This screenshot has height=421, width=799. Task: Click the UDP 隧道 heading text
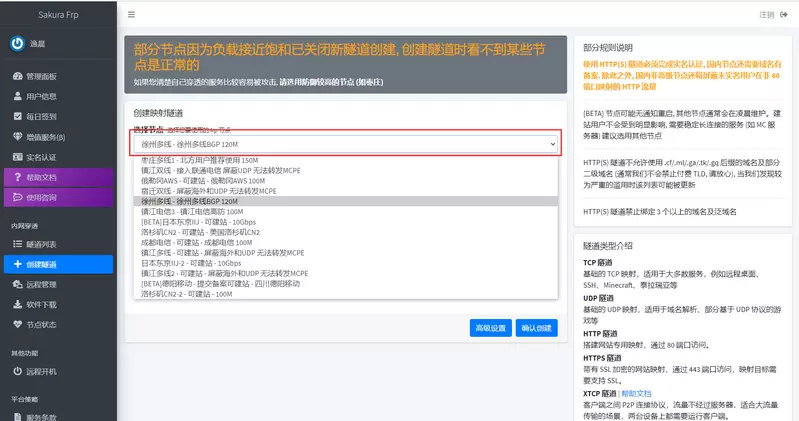598,298
